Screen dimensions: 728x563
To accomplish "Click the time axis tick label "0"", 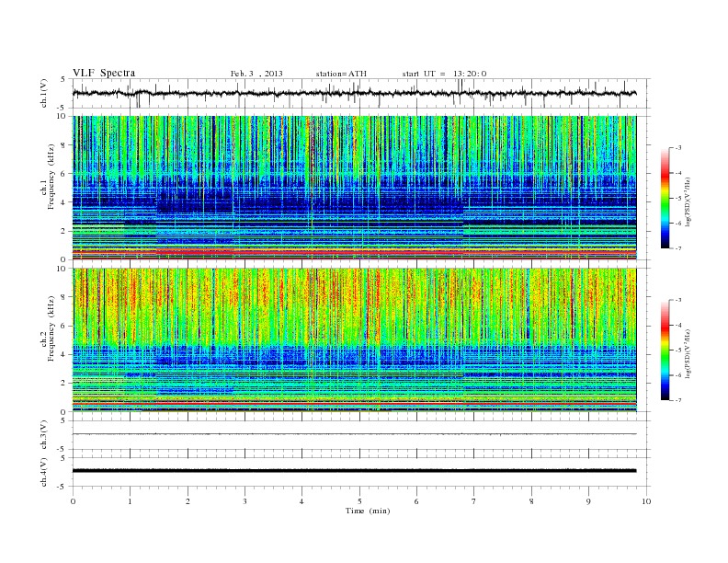I will [x=73, y=501].
